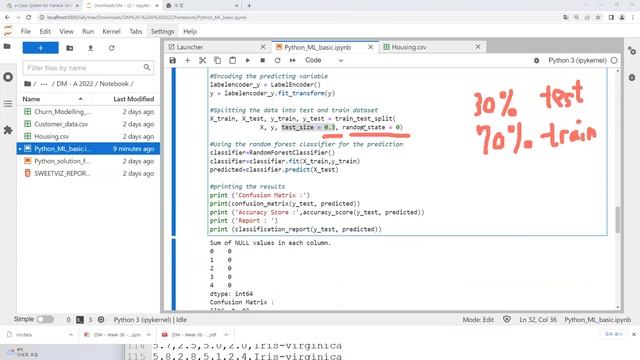
Task: Open the Table of Contents sidebar
Action: [8, 104]
